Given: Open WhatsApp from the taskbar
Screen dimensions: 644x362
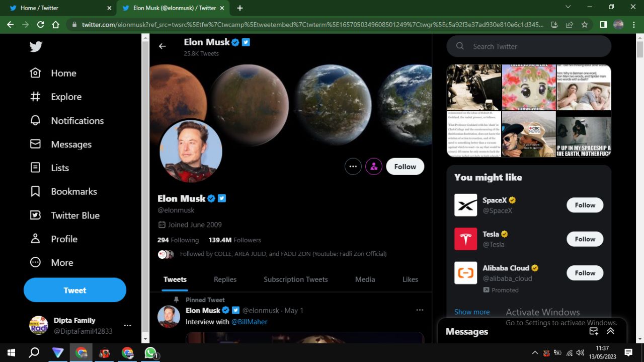Looking at the screenshot, I should point(150,352).
